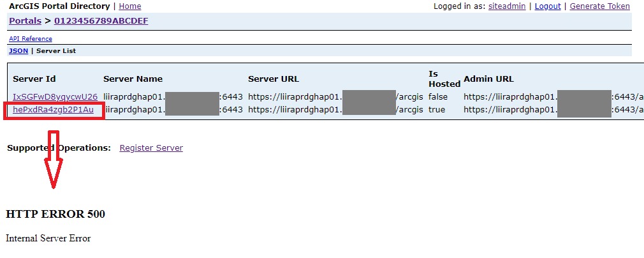The image size is (644, 258).
Task: Open the Generate Token link
Action: click(599, 6)
